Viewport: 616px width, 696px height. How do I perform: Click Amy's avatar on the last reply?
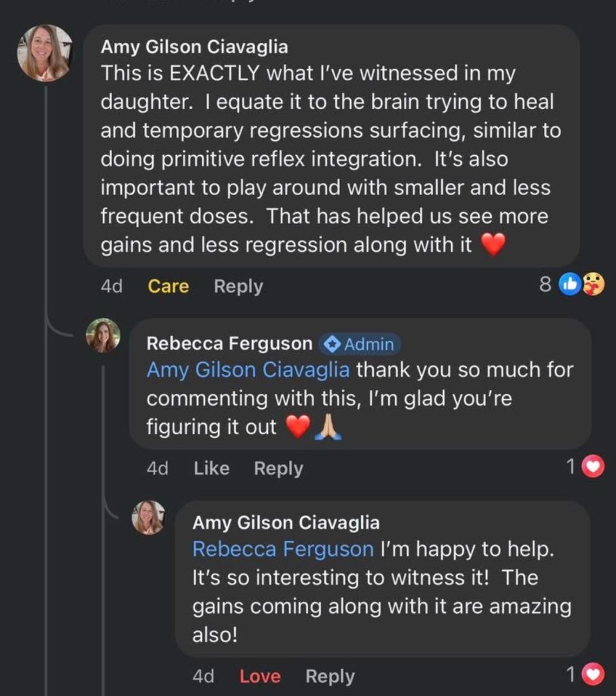(148, 517)
